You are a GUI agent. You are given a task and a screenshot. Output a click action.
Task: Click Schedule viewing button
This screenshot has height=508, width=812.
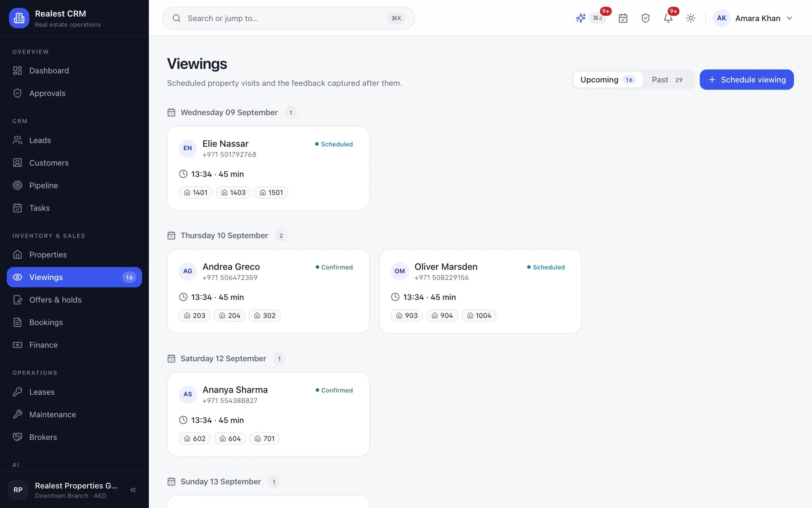pos(747,80)
